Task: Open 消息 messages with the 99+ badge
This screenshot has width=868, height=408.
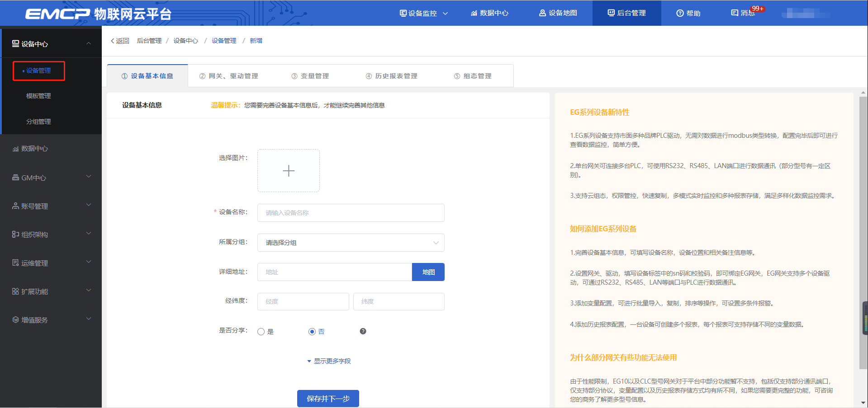Action: tap(734, 13)
